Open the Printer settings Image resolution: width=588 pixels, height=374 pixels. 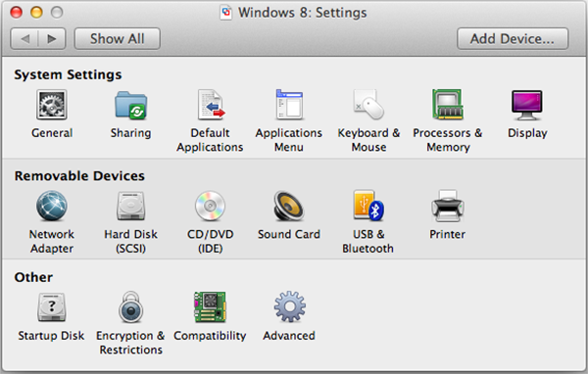[448, 206]
